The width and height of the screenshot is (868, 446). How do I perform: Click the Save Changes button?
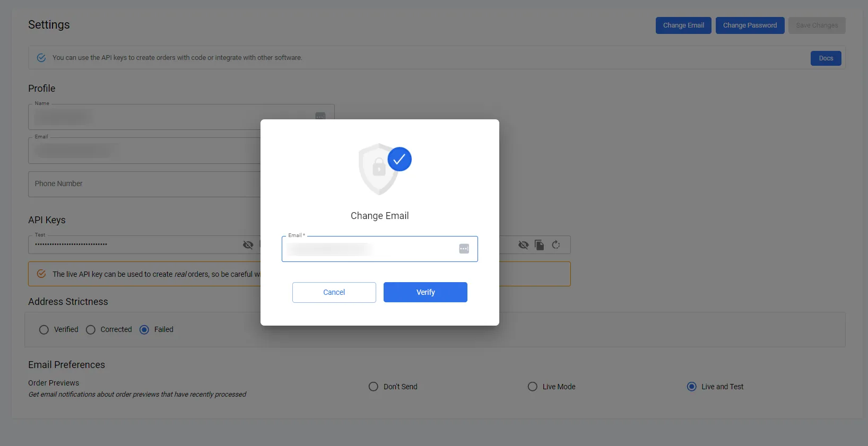click(817, 25)
